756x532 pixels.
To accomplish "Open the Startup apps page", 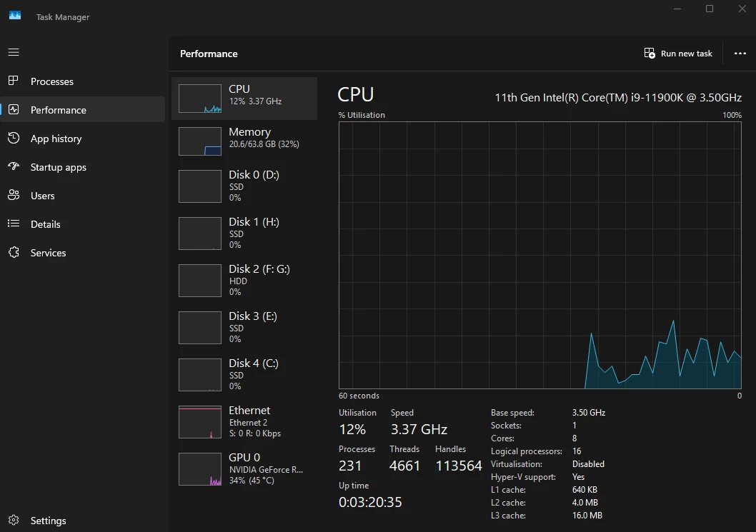I will point(59,167).
